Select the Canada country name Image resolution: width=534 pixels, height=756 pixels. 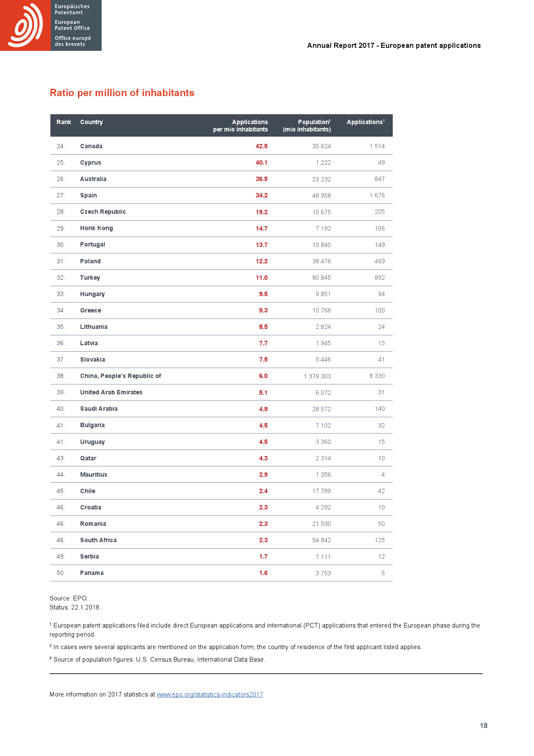pyautogui.click(x=91, y=146)
